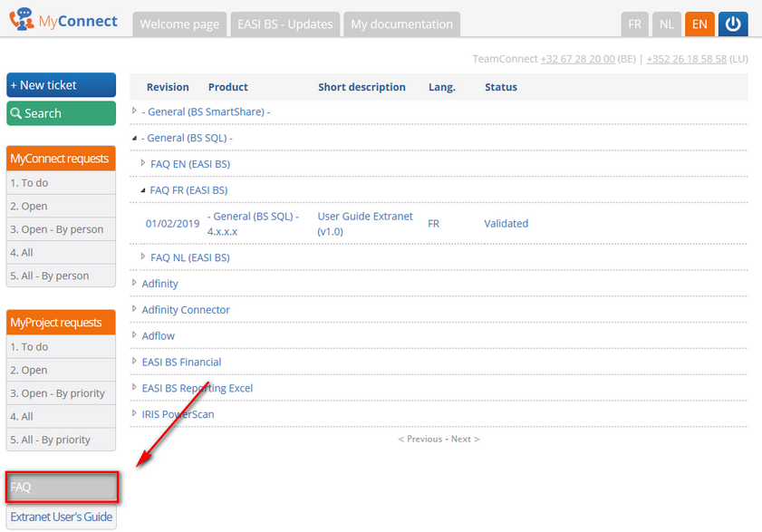Select the EN language button
Image resolution: width=762 pixels, height=532 pixels.
coord(699,24)
